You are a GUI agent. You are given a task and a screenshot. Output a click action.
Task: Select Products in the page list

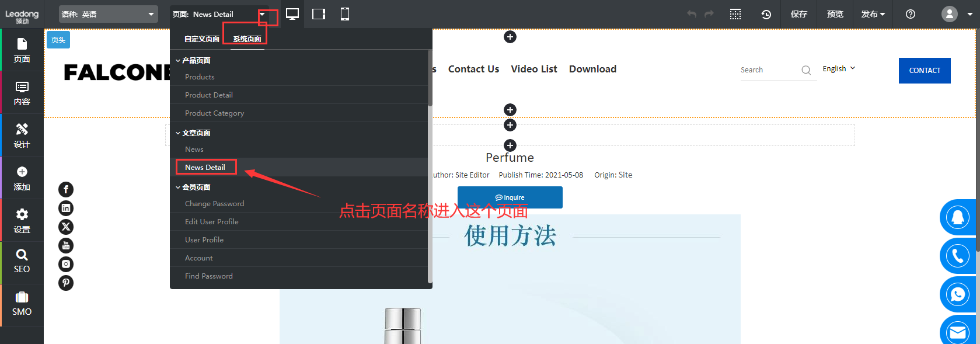click(299, 77)
